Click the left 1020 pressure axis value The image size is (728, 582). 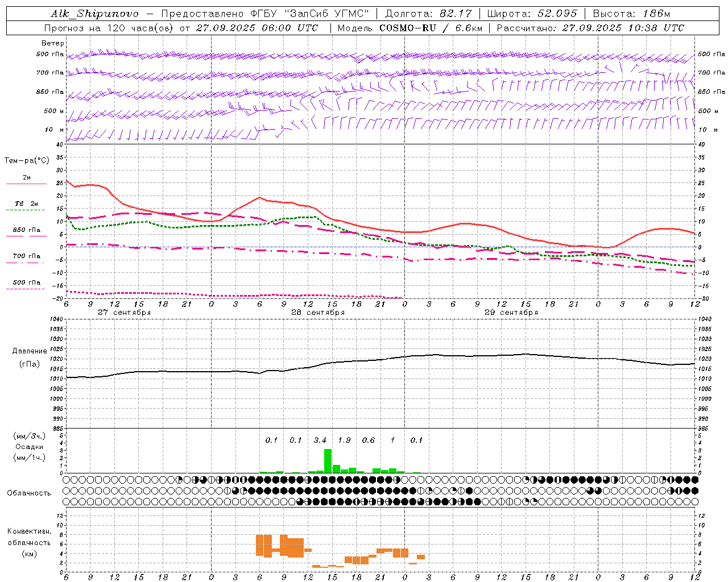click(56, 359)
